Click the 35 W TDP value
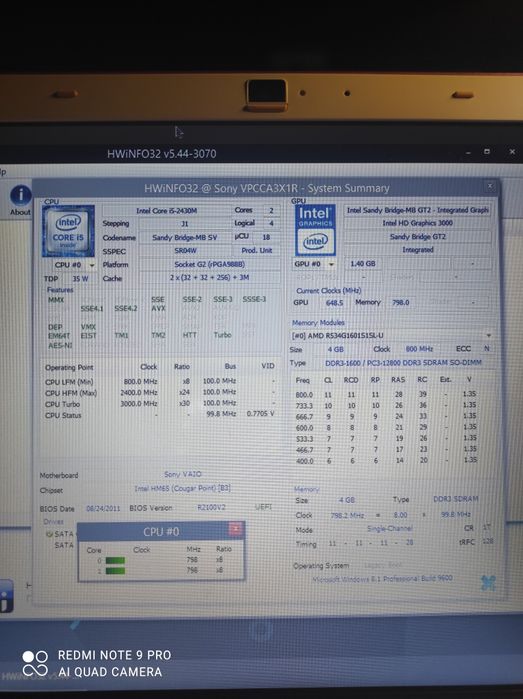The image size is (523, 699). pyautogui.click(x=80, y=279)
